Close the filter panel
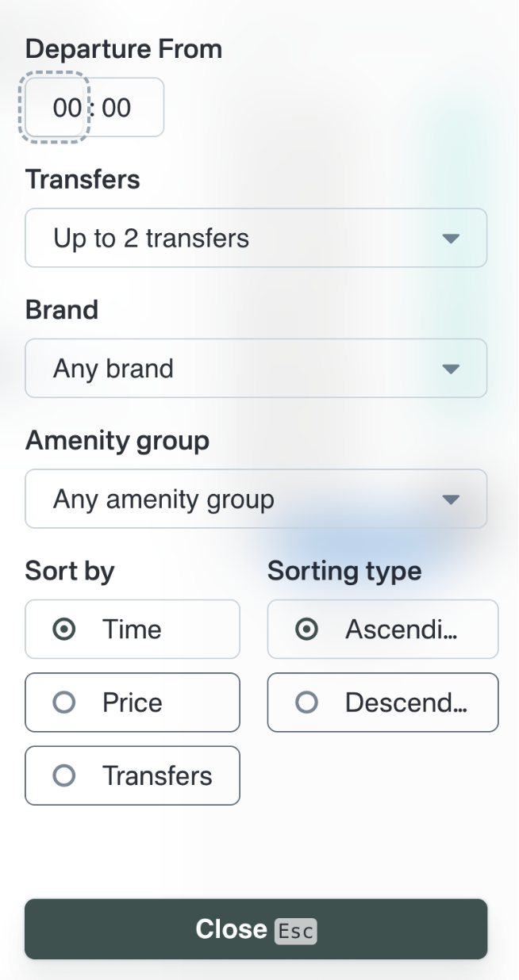This screenshot has height=980, width=519. [x=256, y=928]
